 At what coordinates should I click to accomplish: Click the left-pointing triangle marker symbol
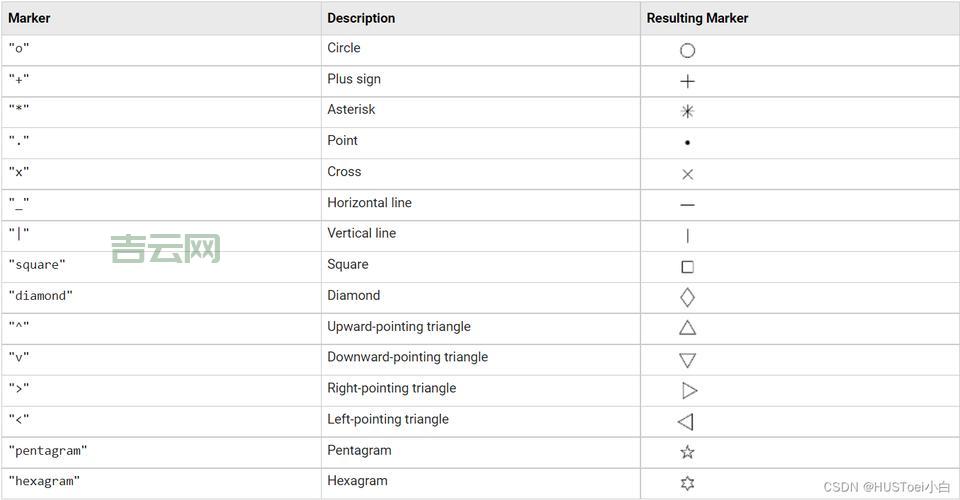[685, 422]
